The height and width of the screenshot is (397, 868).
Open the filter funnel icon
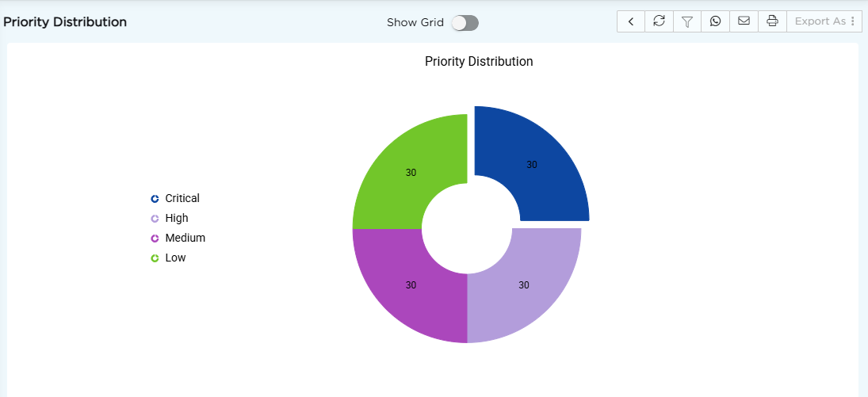(x=687, y=21)
